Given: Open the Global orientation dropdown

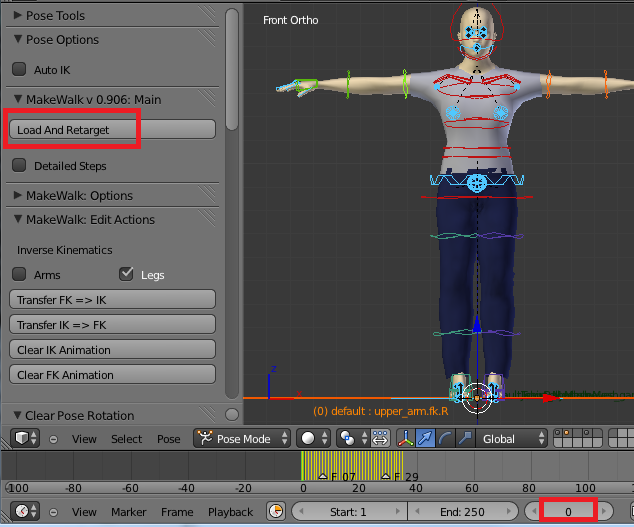Looking at the screenshot, I should [513, 439].
